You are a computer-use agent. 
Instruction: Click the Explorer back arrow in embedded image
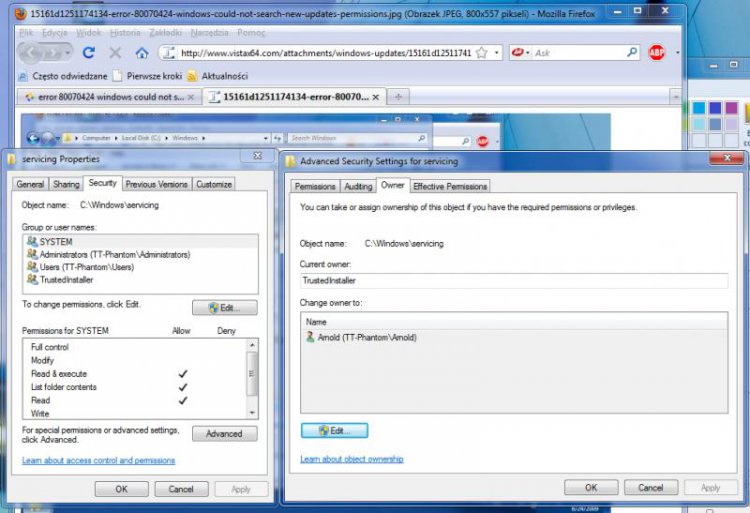click(33, 139)
